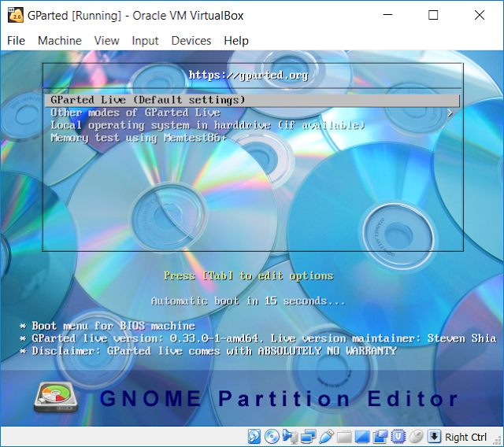Open the USB devices status icon

point(327,437)
